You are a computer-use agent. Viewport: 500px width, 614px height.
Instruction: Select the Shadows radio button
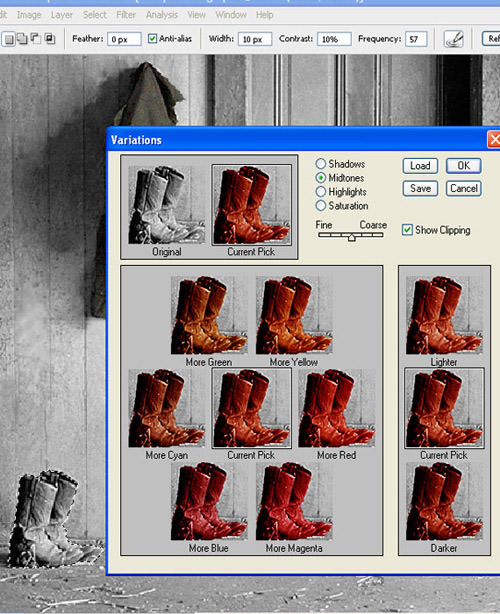coord(321,164)
